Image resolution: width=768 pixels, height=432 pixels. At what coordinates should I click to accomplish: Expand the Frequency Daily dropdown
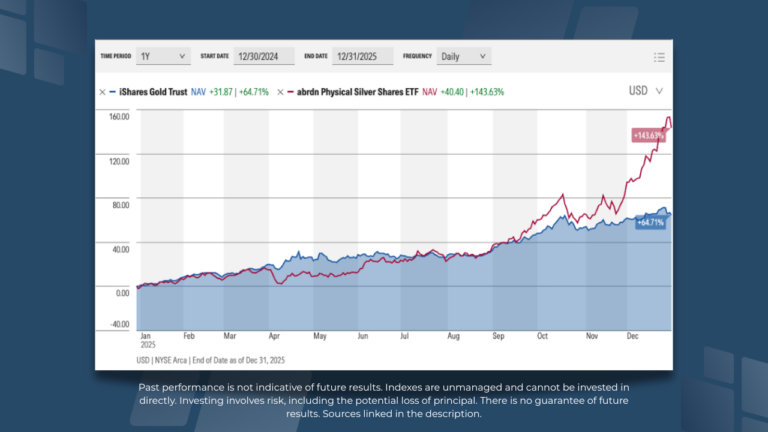coord(463,57)
